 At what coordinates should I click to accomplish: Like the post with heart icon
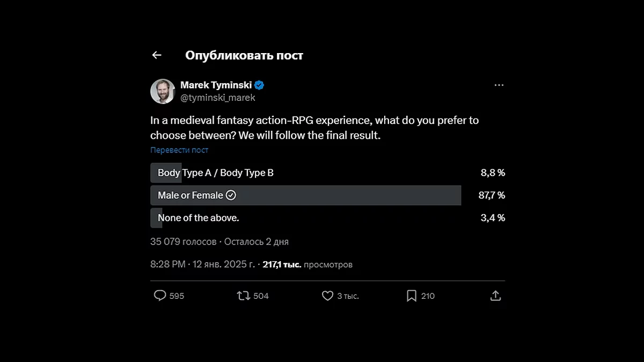[327, 295]
